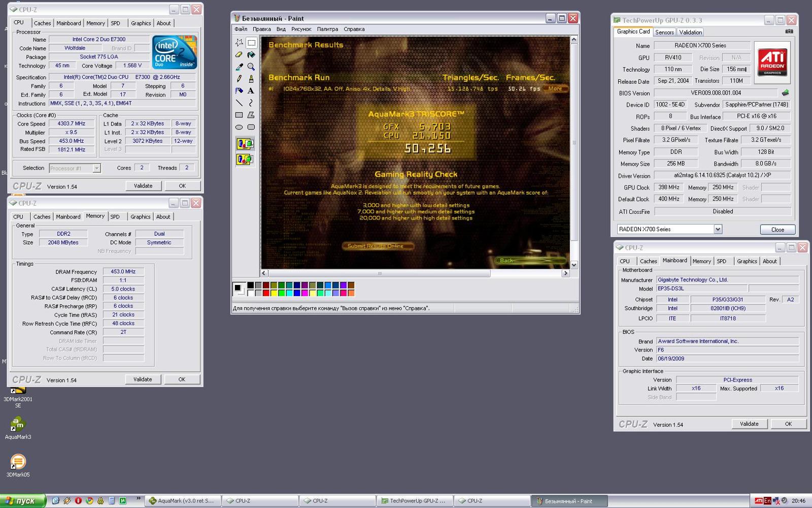Image resolution: width=812 pixels, height=508 pixels.
Task: Select the Free-Form Select tool in Paint
Action: (x=239, y=43)
